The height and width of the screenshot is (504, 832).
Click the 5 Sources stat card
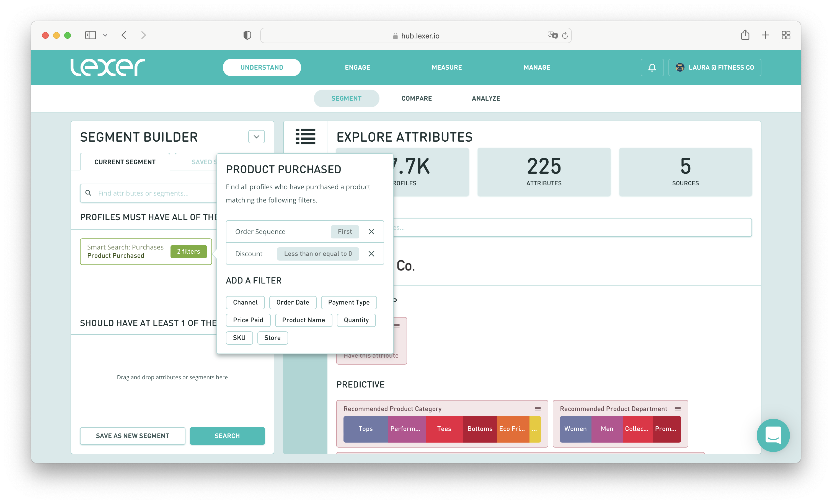point(686,172)
